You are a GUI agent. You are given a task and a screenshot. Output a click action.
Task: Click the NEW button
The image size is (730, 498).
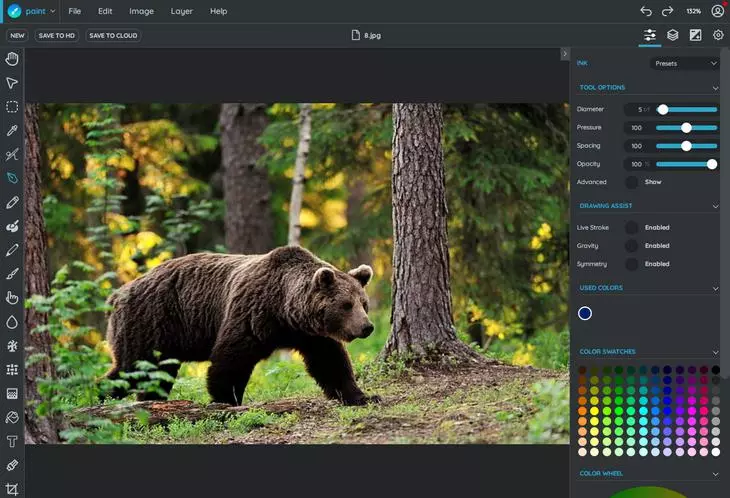(17, 35)
